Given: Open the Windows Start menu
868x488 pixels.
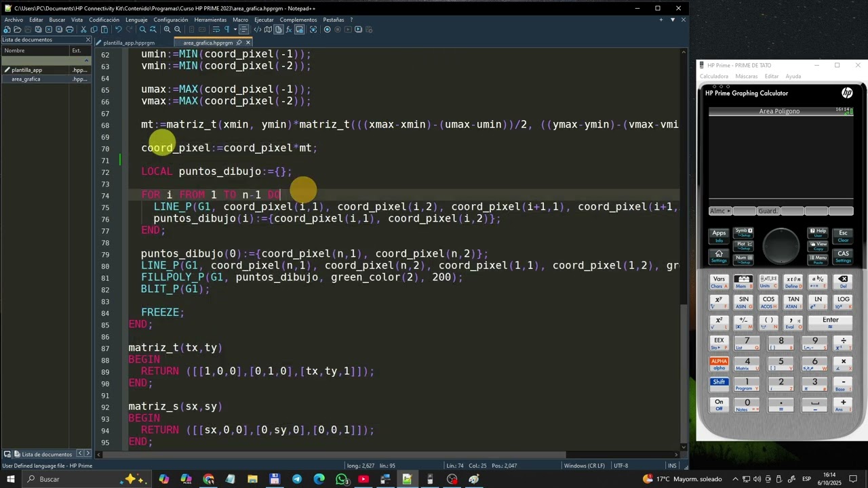Looking at the screenshot, I should [11, 479].
